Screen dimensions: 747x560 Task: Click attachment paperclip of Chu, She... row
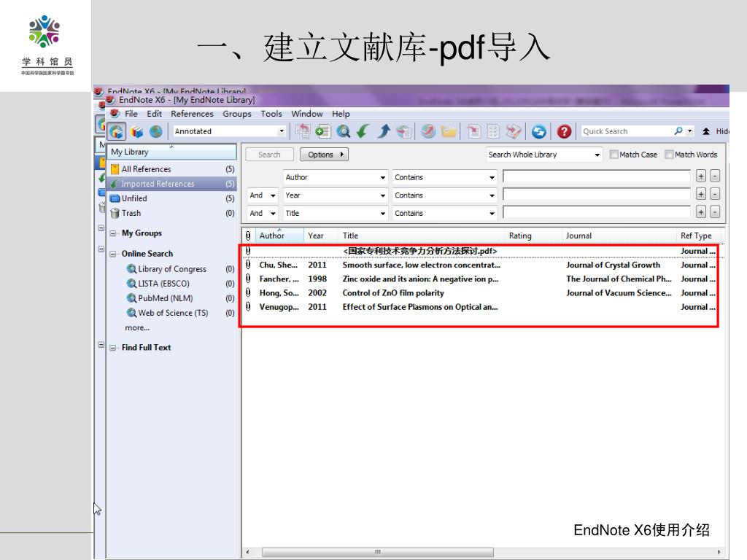point(248,265)
